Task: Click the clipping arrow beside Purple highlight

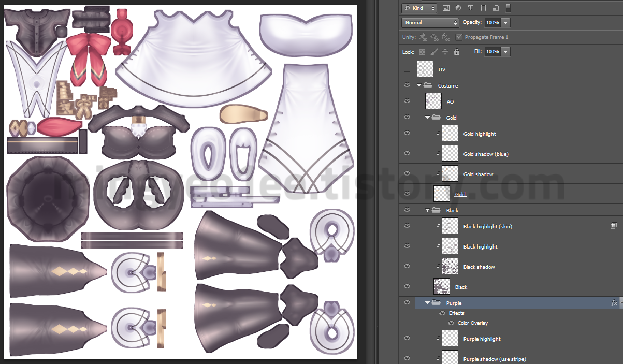Action: pos(438,339)
